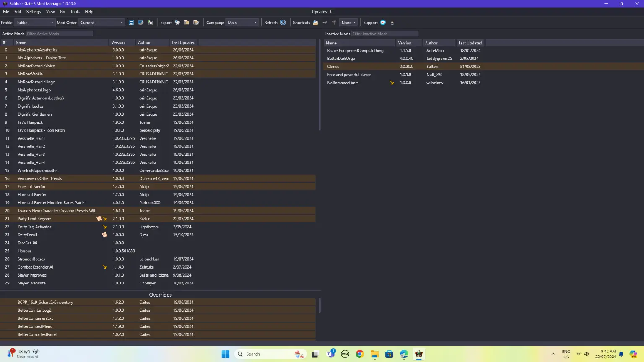Select the StrongerBosses mod row
Image resolution: width=644 pixels, height=362 pixels.
pyautogui.click(x=158, y=259)
